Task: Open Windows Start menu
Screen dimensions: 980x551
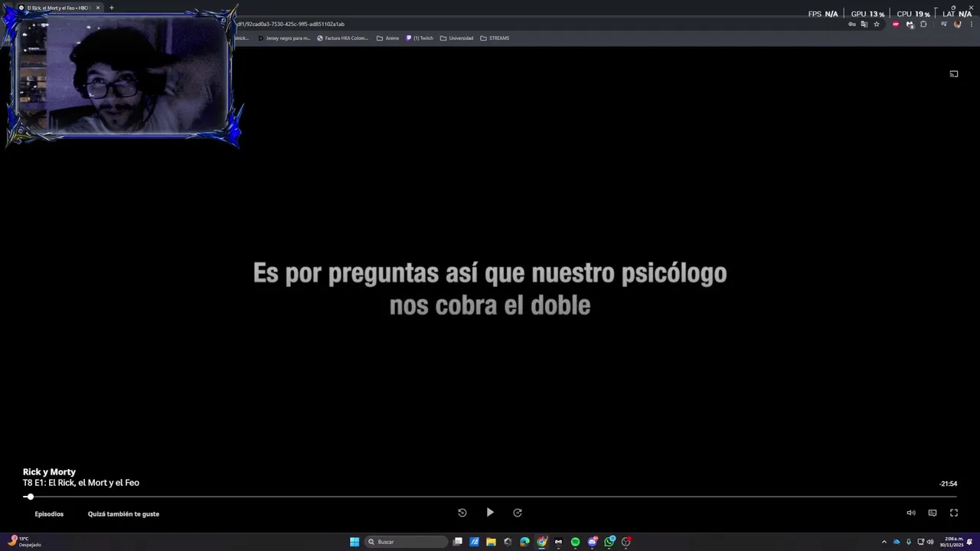Action: (354, 542)
